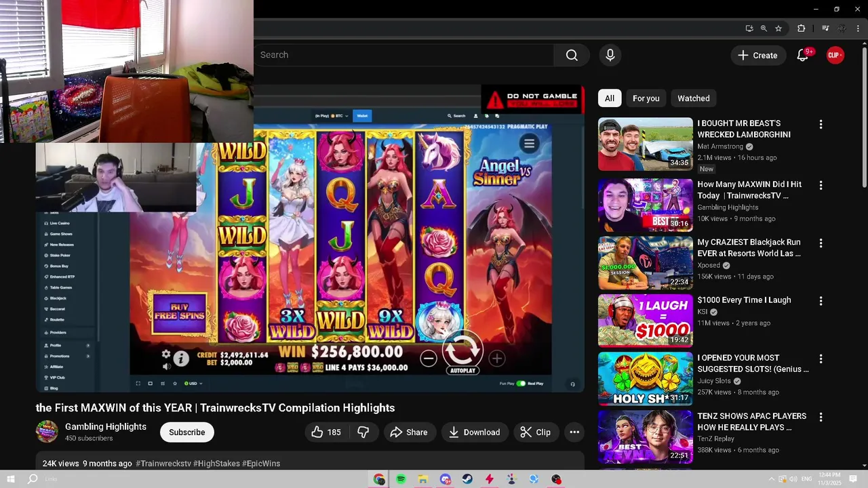Image resolution: width=868 pixels, height=488 pixels.
Task: Click the Xposed channel name
Action: (x=709, y=266)
